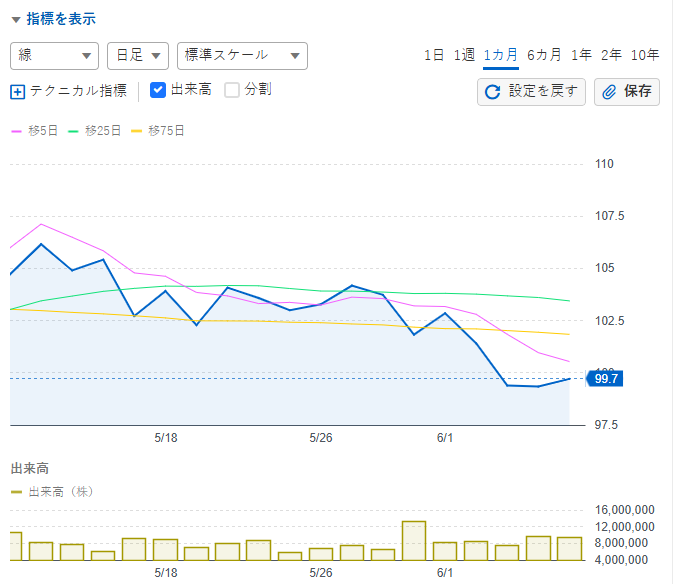Screen dimensions: 673x584
Task: Click the 出来高 volume section heading
Action: 30,469
